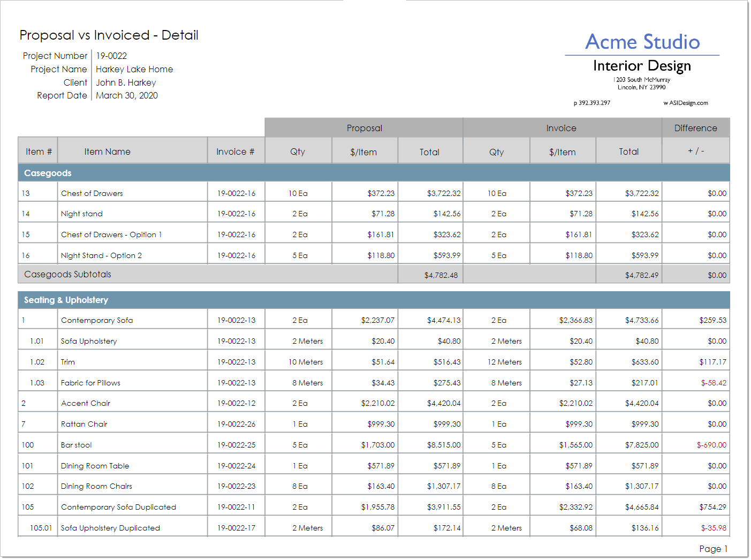The width and height of the screenshot is (751, 560).
Task: Click invoice number 19-0022-12
Action: point(236,403)
